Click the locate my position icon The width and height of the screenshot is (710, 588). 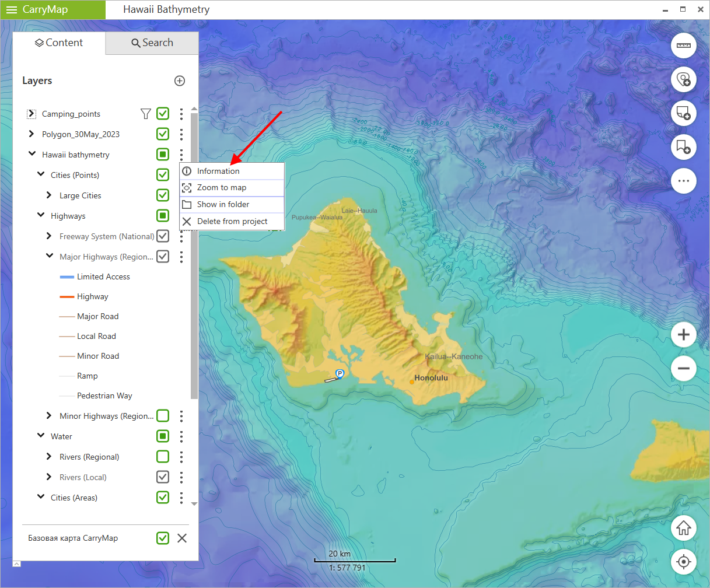[x=683, y=562]
